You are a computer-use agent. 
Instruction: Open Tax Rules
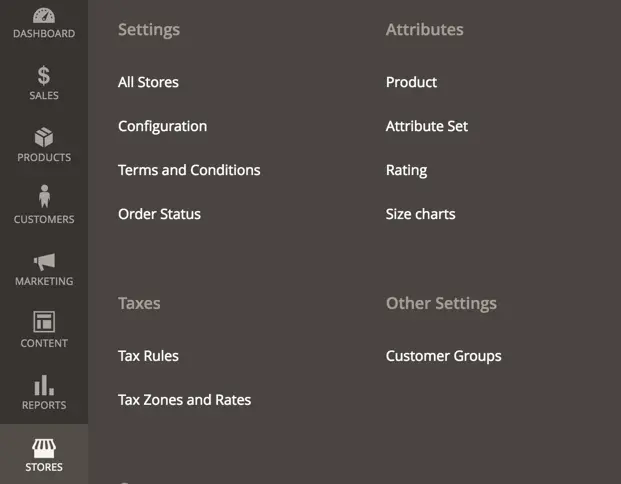coord(148,356)
